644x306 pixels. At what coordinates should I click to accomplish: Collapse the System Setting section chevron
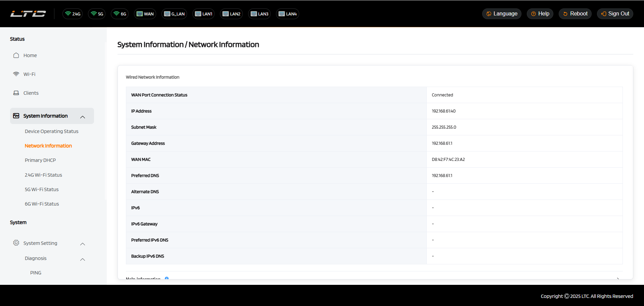(83, 244)
